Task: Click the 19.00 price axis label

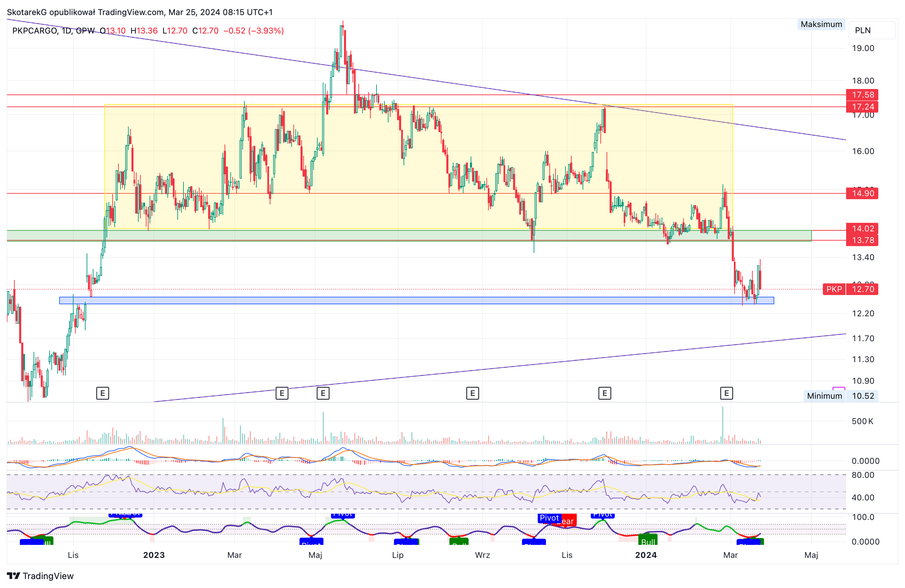Action: (x=863, y=48)
